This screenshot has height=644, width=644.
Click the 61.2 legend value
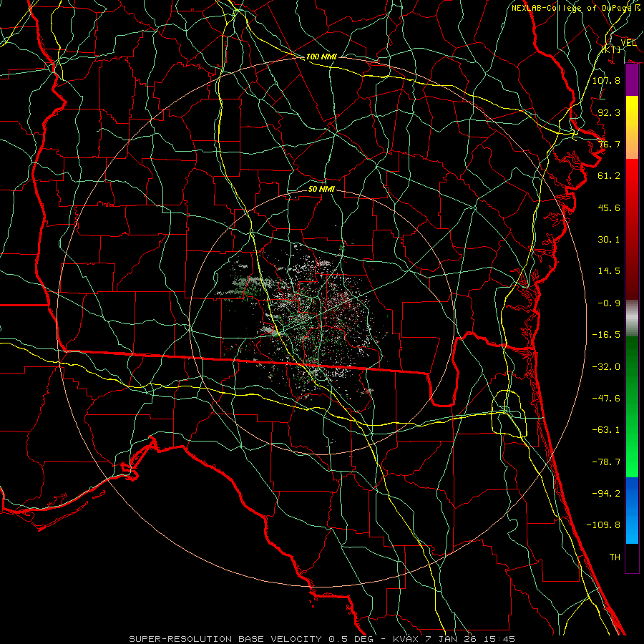[x=609, y=176]
